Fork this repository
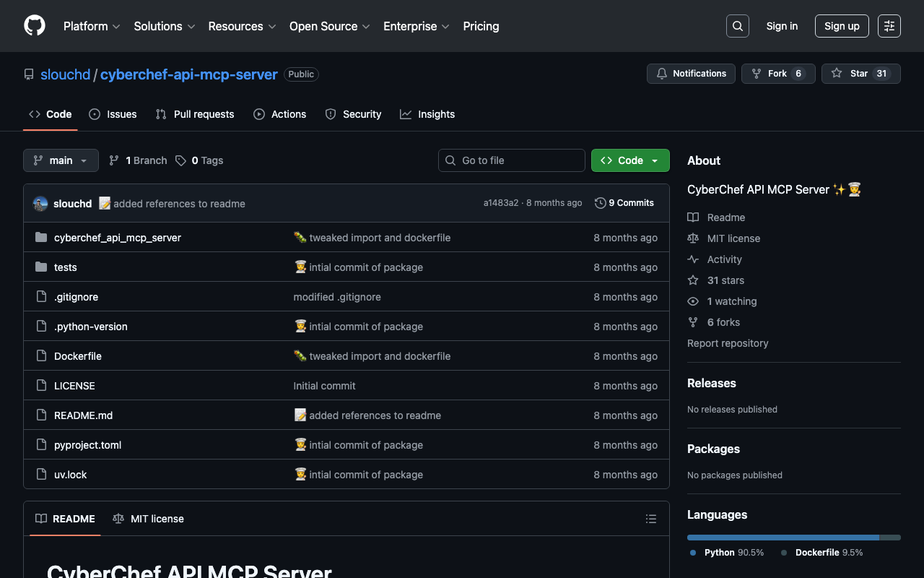924x578 pixels. click(777, 74)
